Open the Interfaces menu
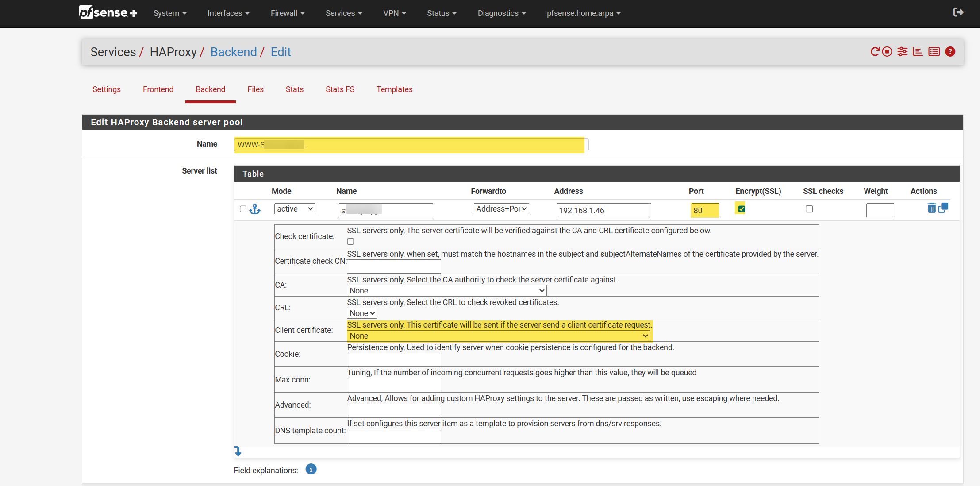The image size is (980, 486). (228, 13)
